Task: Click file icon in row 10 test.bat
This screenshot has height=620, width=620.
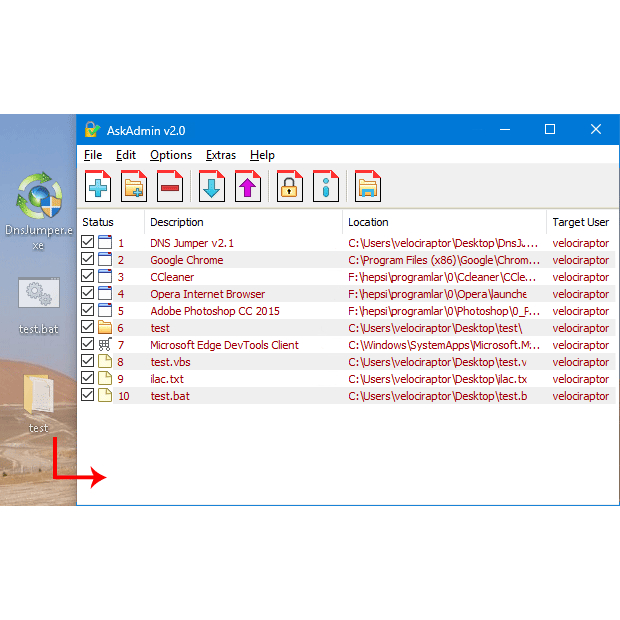Action: click(105, 395)
